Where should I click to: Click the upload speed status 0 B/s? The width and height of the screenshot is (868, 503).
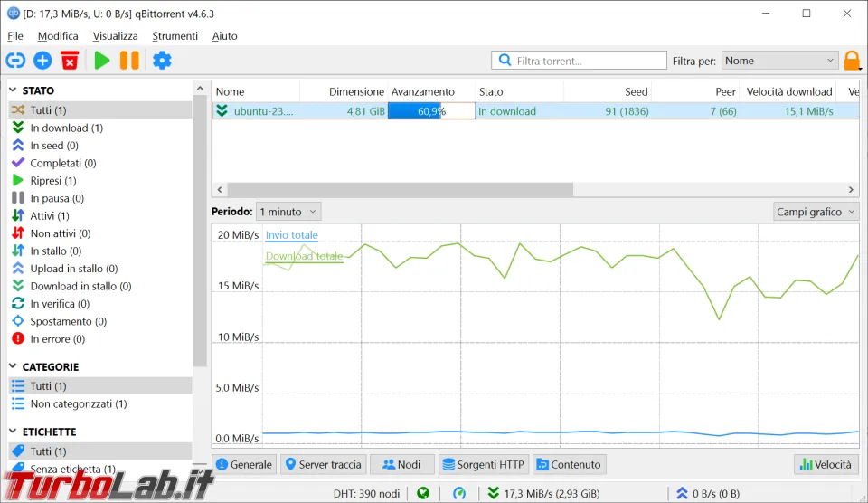coord(708,494)
